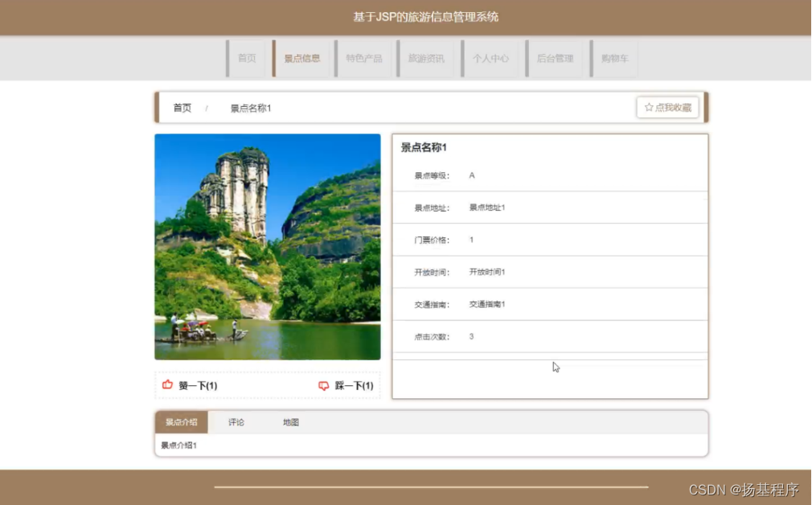
Task: Click the 景点等级 value A
Action: [472, 175]
